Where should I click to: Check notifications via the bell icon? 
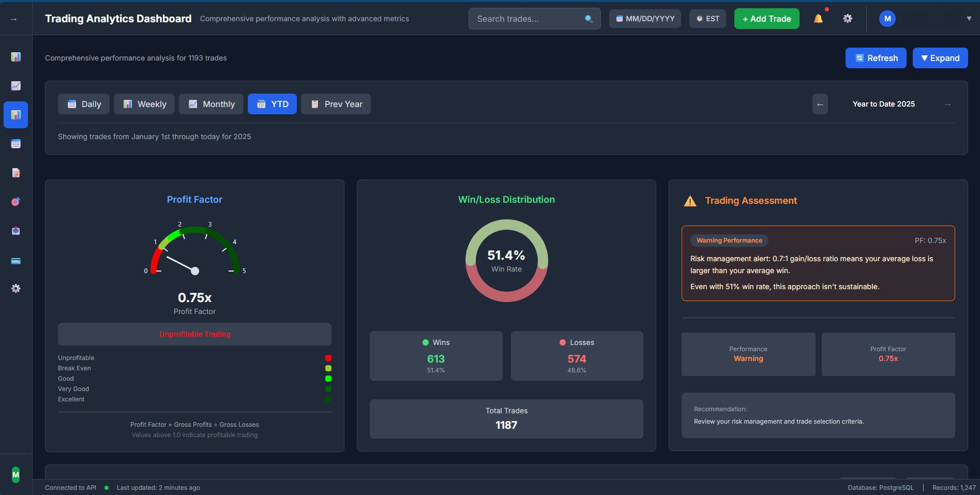coord(819,18)
